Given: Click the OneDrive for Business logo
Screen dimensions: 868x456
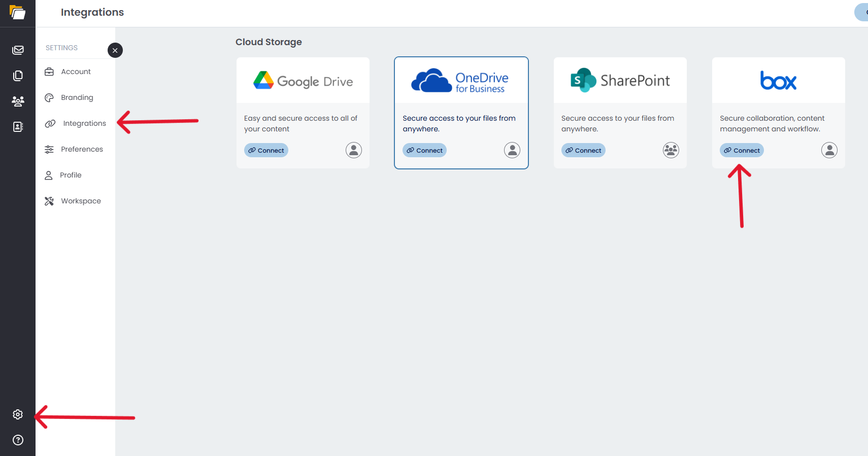Looking at the screenshot, I should [x=460, y=81].
